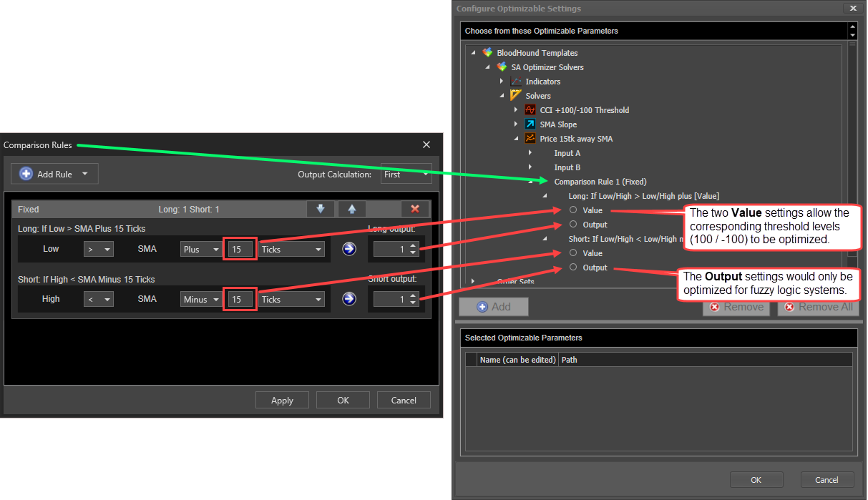
Task: Select Value radio under Long rule
Action: click(x=573, y=210)
